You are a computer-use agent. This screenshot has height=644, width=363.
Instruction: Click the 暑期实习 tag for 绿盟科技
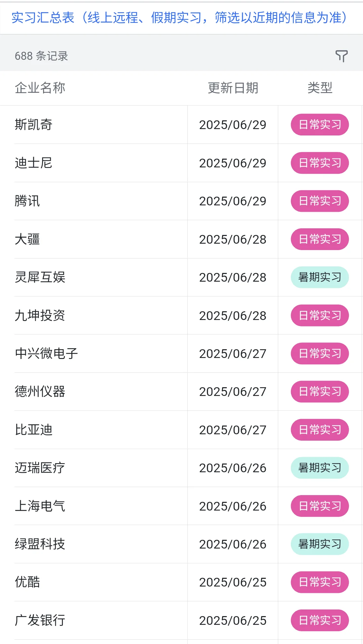point(320,544)
